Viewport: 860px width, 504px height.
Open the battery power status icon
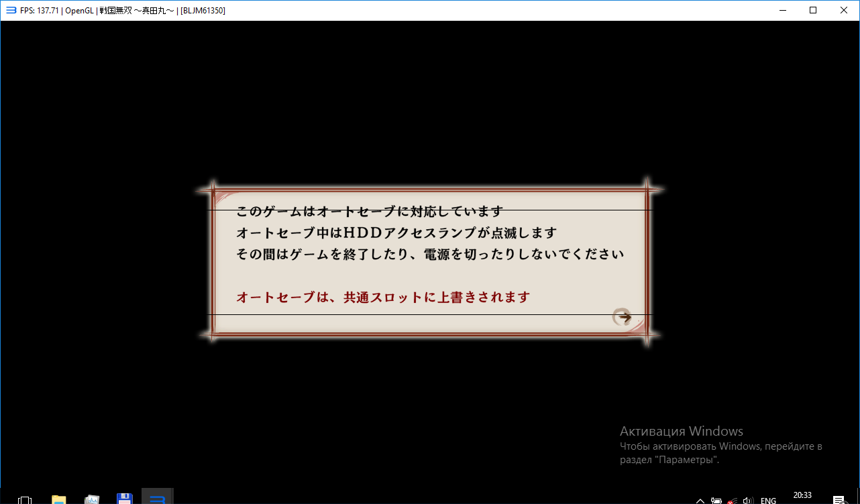[716, 501]
